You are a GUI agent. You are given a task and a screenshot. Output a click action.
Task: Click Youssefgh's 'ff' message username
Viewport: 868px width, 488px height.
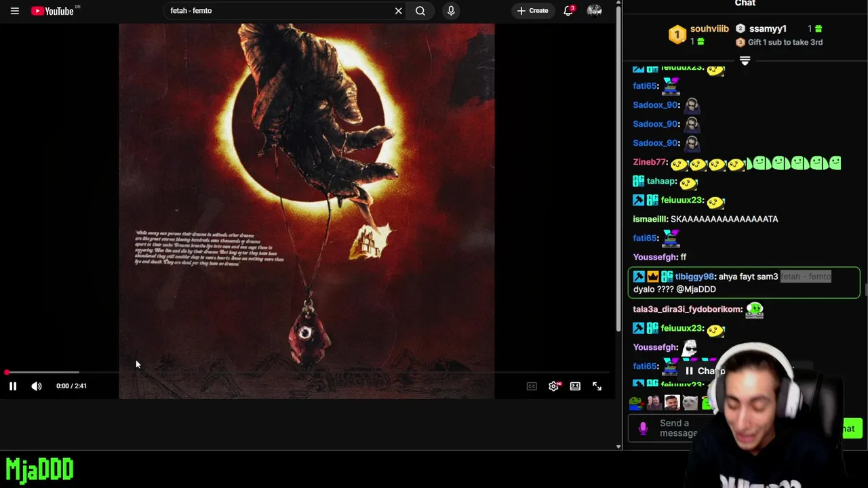655,257
